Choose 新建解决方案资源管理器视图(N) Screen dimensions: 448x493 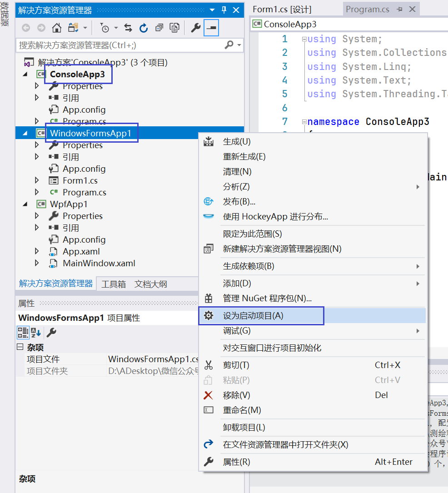[313, 249]
